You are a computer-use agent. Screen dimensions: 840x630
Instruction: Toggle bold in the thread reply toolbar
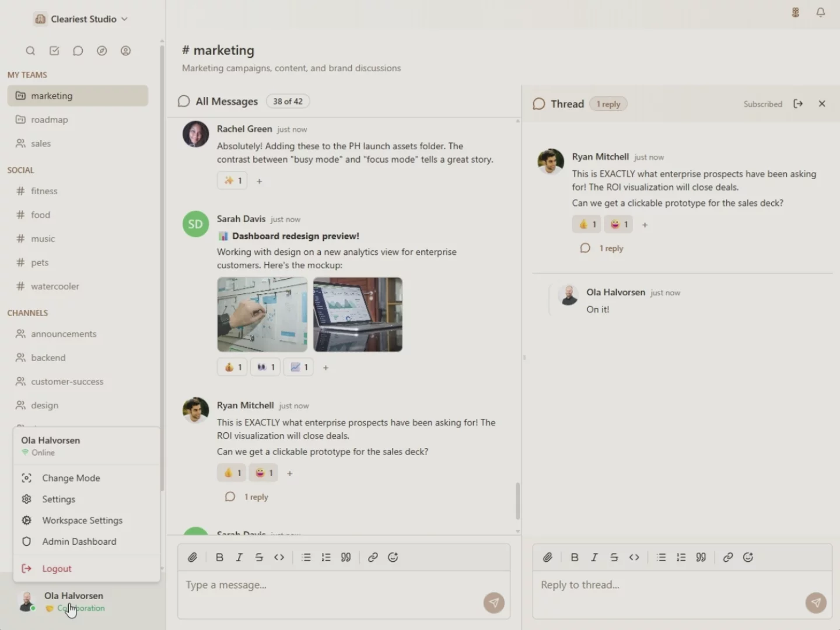point(574,557)
